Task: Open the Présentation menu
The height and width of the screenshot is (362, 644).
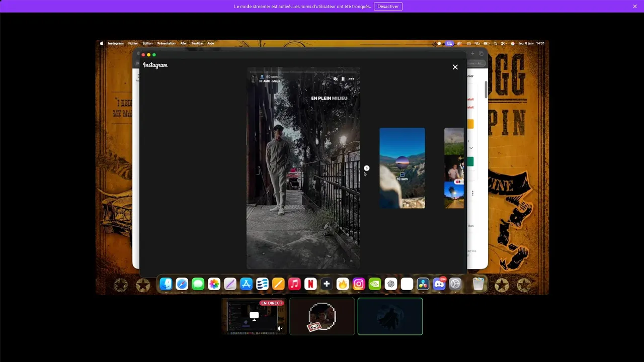Action: click(166, 43)
